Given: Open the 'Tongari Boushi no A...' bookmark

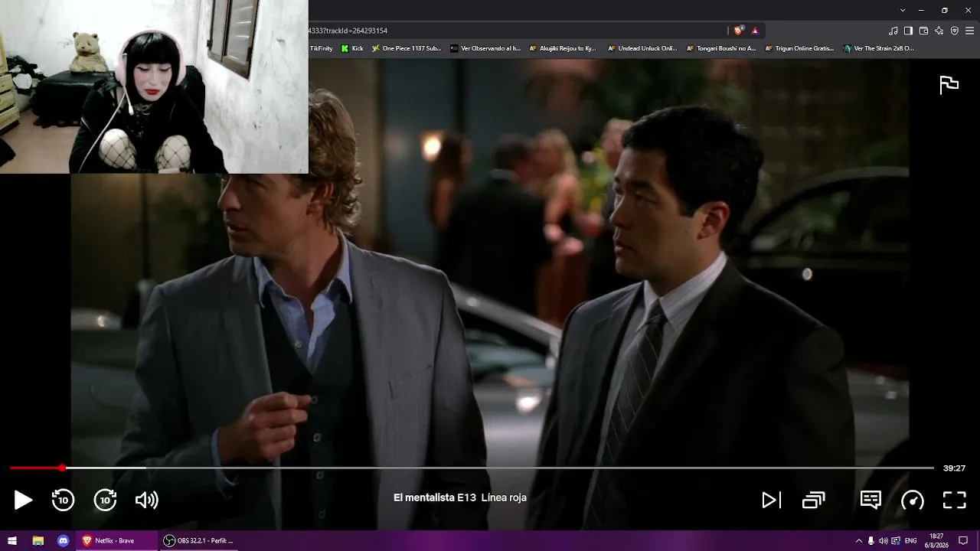Looking at the screenshot, I should pos(721,48).
